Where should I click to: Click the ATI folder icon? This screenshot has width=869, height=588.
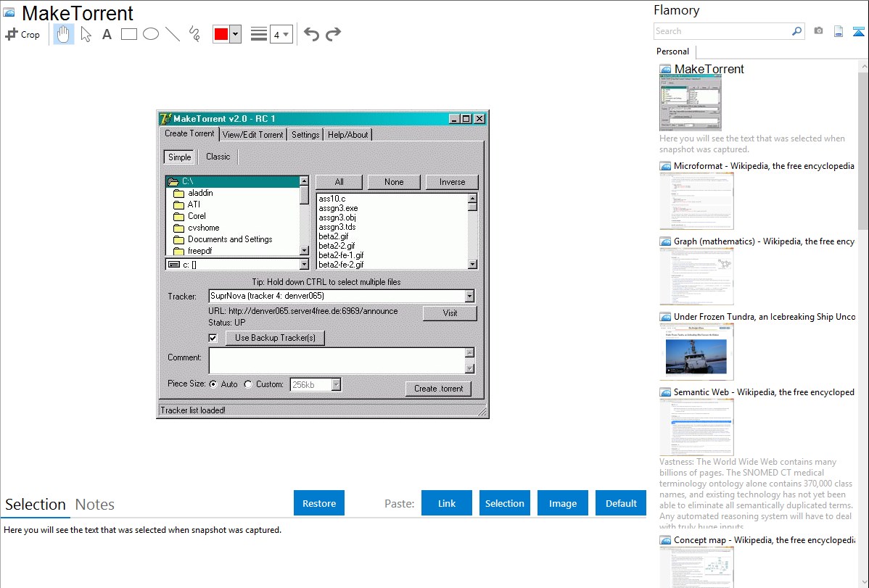178,205
